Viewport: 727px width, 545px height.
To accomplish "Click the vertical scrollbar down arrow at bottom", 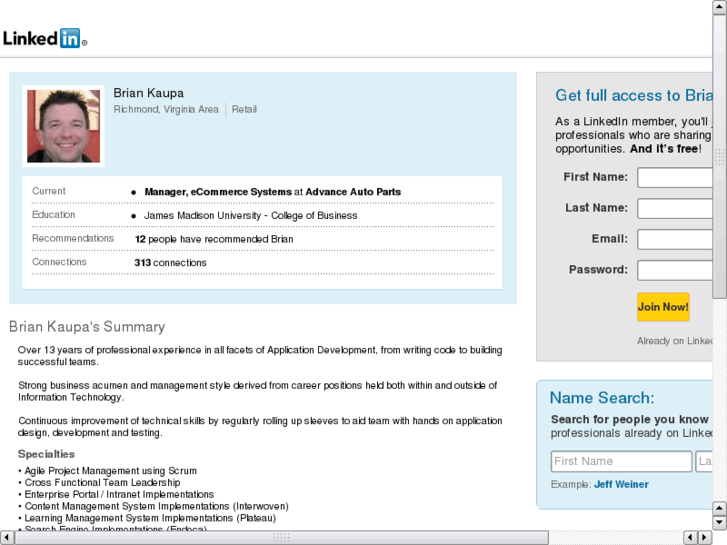I will click(x=720, y=523).
